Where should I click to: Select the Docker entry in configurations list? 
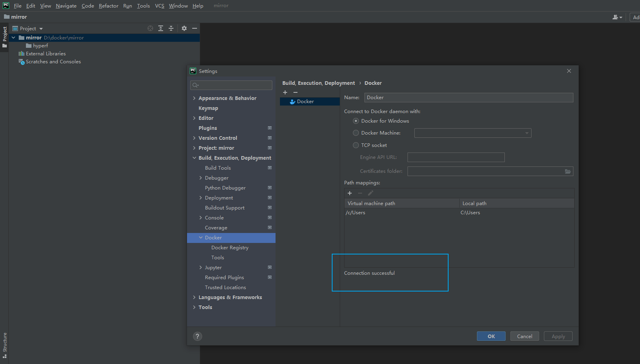310,102
